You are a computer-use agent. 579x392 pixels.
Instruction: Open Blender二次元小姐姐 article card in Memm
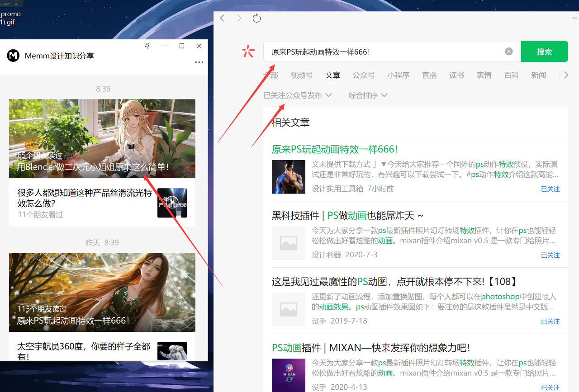(x=102, y=139)
